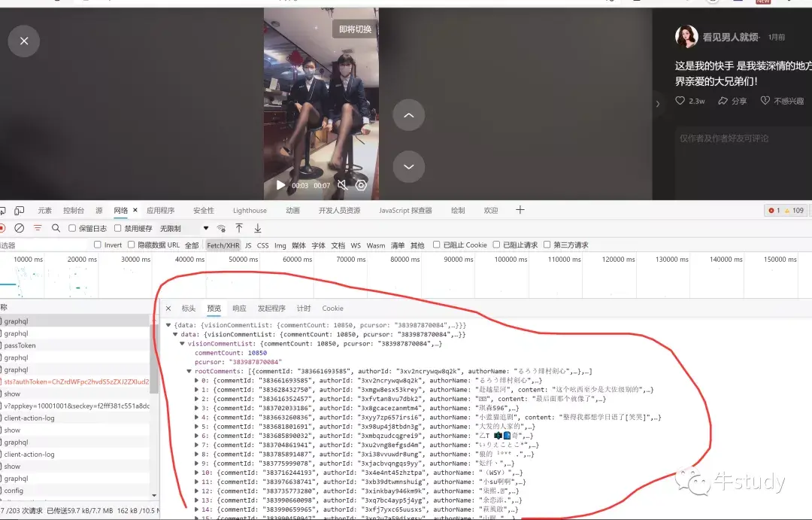Viewport: 812px width, 520px height.
Task: Select the Fetch/XHR filter
Action: (223, 245)
